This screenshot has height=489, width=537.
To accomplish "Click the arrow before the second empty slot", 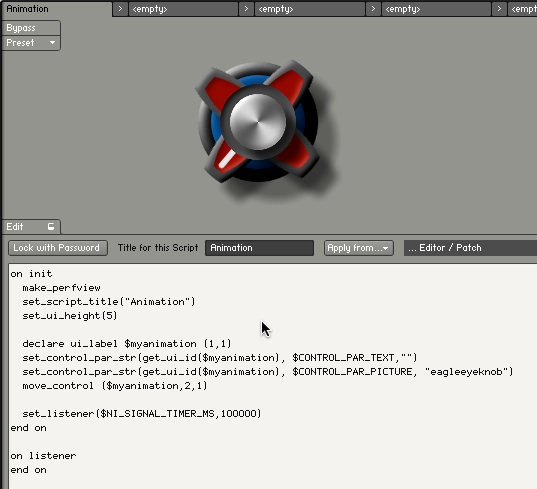I will [246, 9].
